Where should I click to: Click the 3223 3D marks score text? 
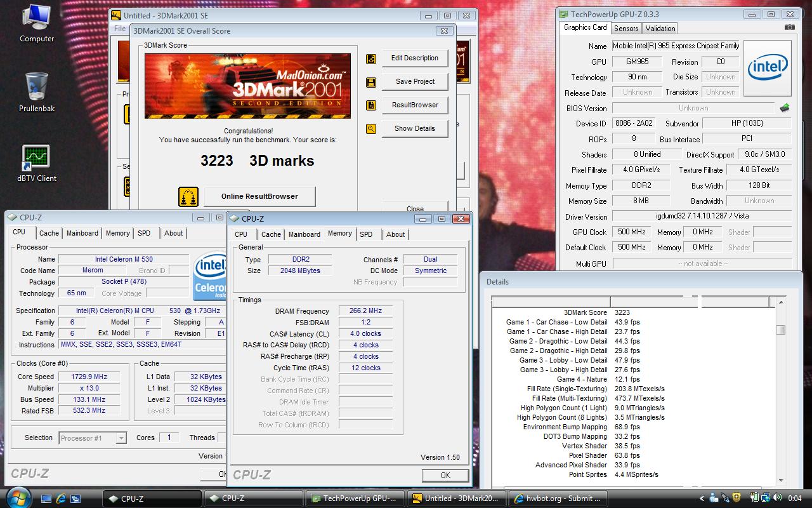tap(258, 161)
